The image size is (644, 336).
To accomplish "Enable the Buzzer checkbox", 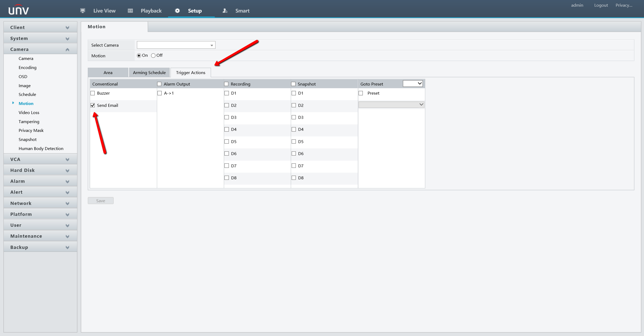I will [x=93, y=93].
